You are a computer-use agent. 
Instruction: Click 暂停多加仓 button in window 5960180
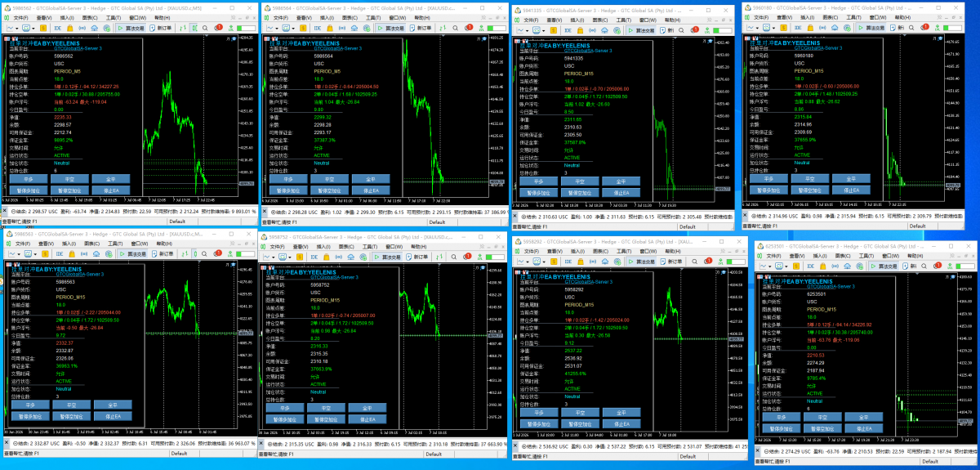[768, 189]
